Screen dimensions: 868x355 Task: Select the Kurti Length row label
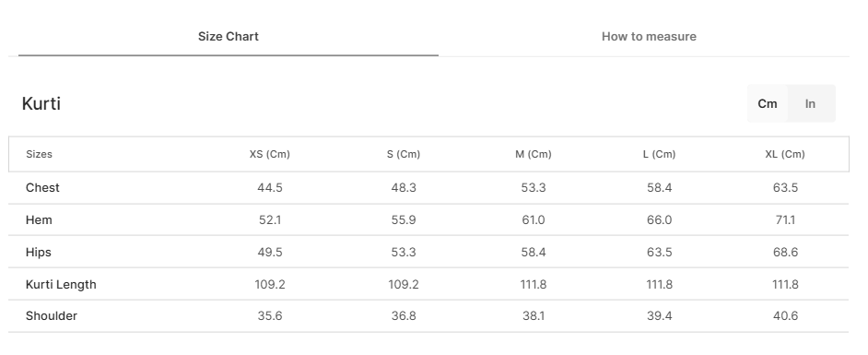(61, 284)
